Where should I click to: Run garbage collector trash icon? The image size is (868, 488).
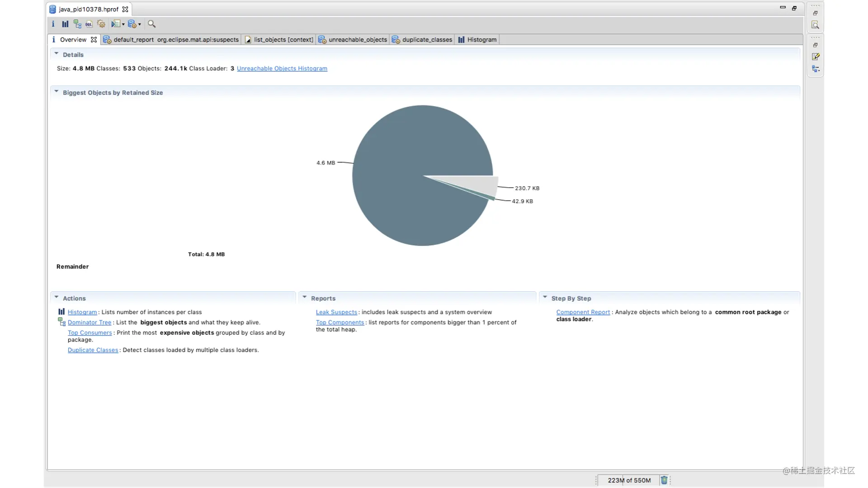664,480
